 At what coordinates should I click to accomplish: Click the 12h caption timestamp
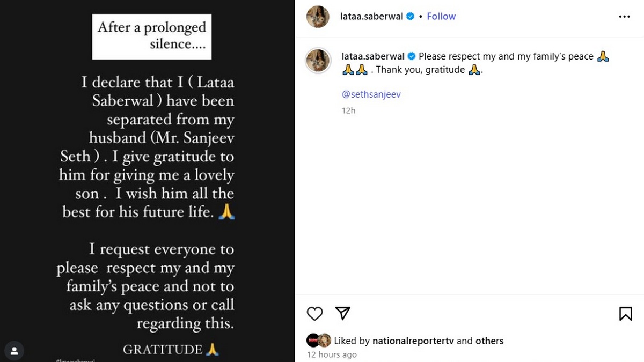(348, 110)
